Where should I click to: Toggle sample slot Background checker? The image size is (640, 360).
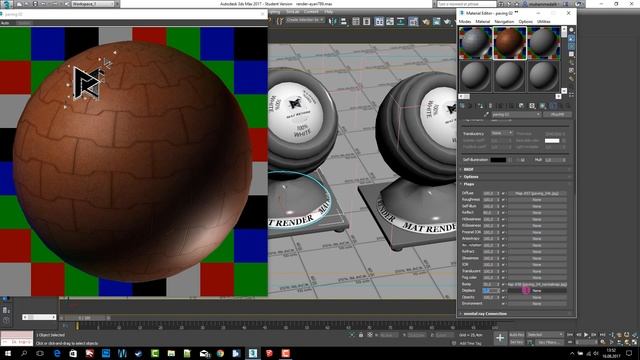pos(571,46)
